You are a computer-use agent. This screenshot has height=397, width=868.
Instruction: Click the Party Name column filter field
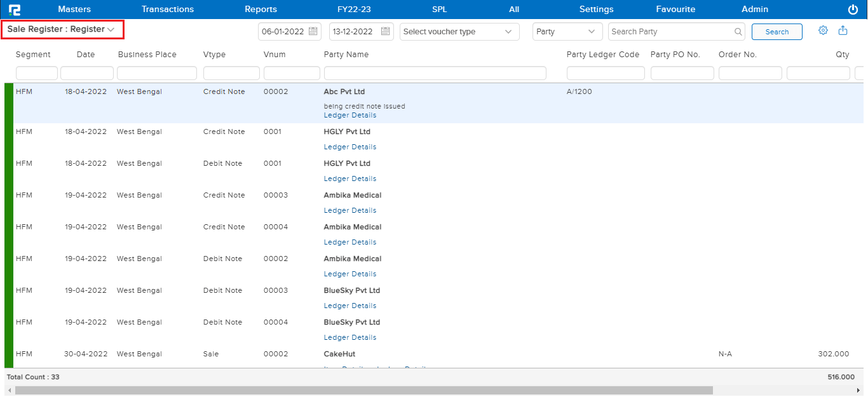pos(435,73)
